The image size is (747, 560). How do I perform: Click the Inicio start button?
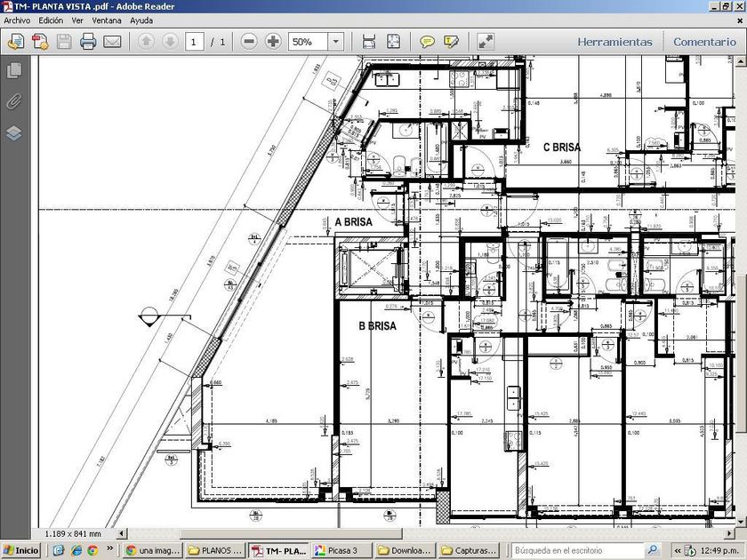click(21, 550)
